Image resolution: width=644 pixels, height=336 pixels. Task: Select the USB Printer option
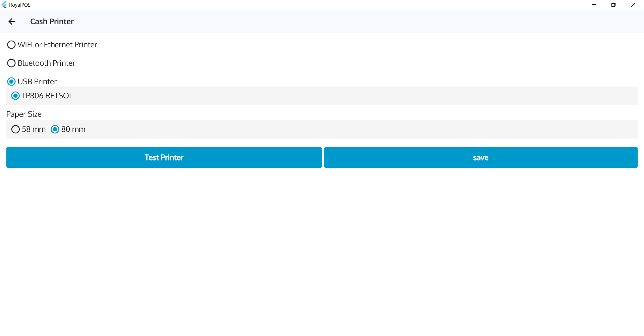coord(11,81)
